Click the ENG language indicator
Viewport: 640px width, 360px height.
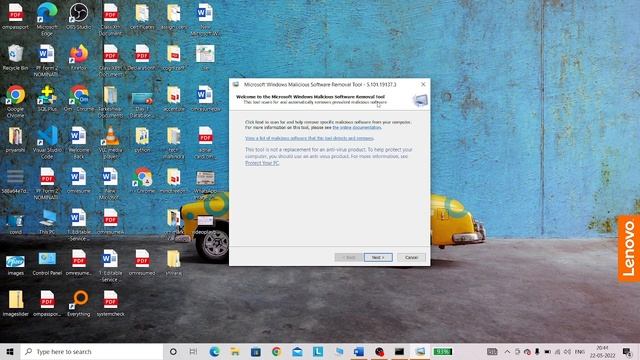[580, 351]
